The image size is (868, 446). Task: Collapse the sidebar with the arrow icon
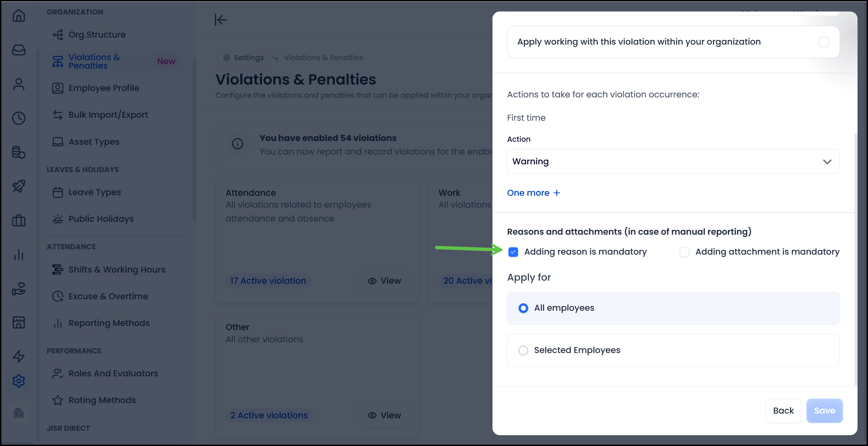pos(221,20)
